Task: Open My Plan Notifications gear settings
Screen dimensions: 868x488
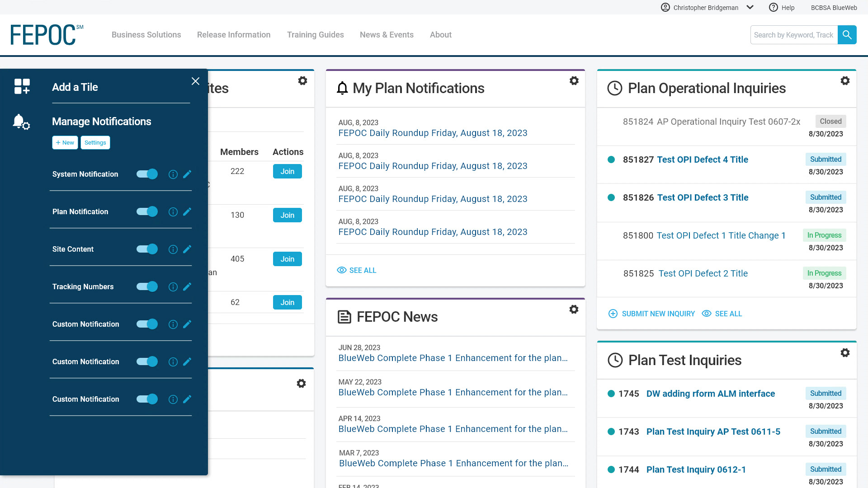Action: pos(574,81)
